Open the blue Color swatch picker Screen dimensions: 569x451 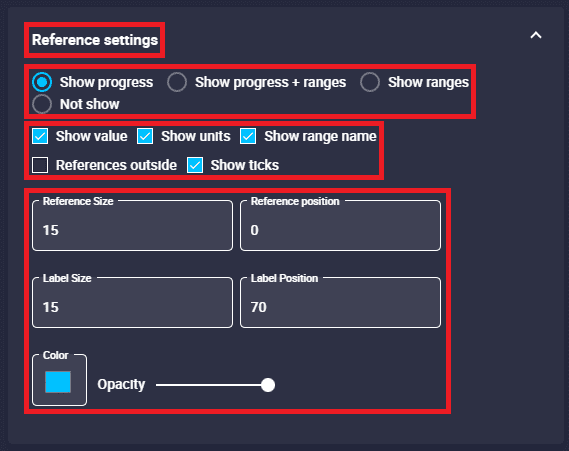point(58,382)
